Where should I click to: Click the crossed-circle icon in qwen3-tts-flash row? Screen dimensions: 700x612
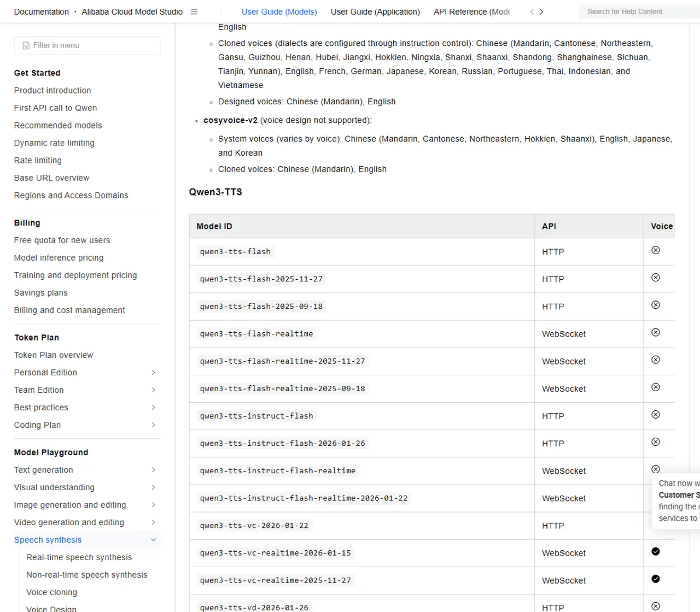(656, 250)
